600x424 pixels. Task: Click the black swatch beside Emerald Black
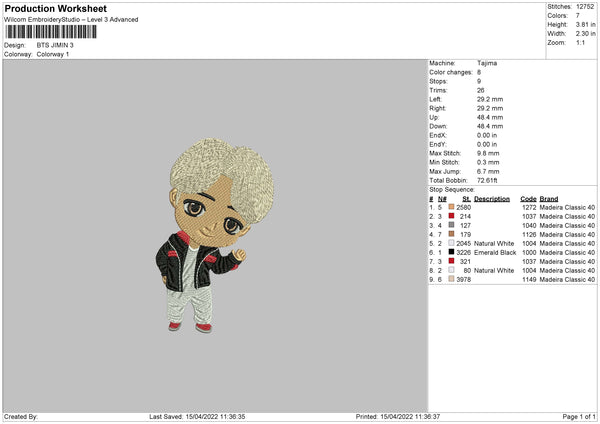coord(452,252)
